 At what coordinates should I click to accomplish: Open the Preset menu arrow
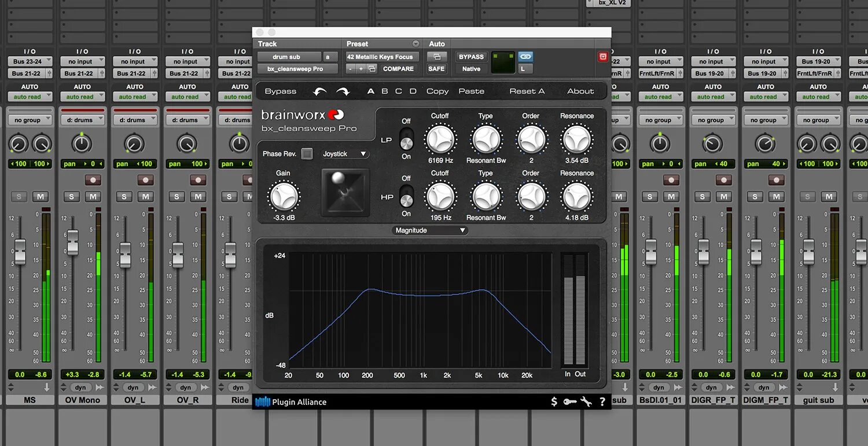coord(415,44)
